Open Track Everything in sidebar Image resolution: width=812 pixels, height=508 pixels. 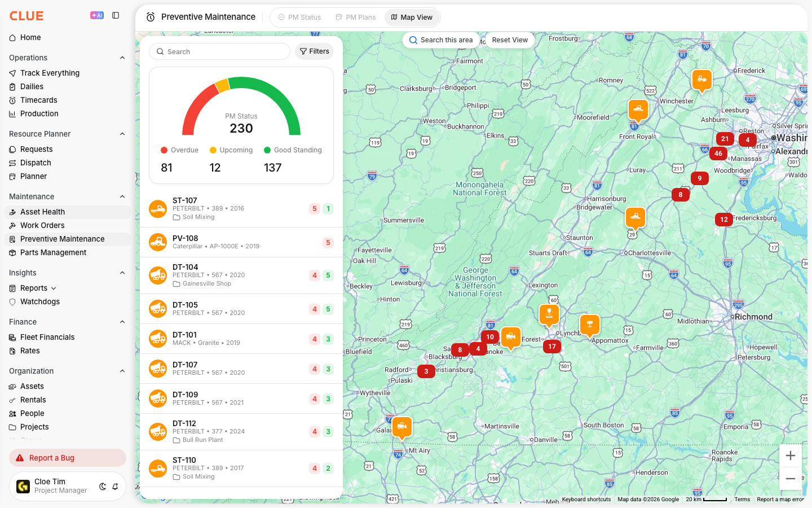point(68,73)
